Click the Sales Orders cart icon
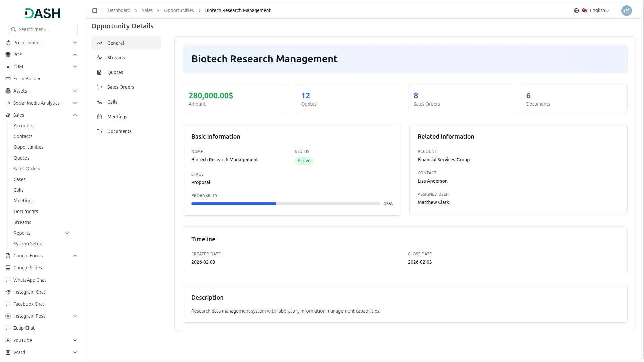Viewport: 644px width, 362px height. pyautogui.click(x=99, y=87)
